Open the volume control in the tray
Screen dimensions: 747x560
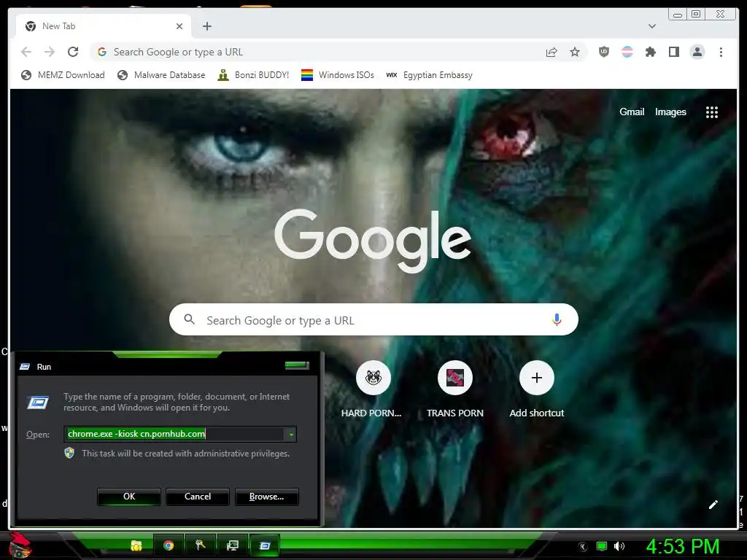click(619, 547)
